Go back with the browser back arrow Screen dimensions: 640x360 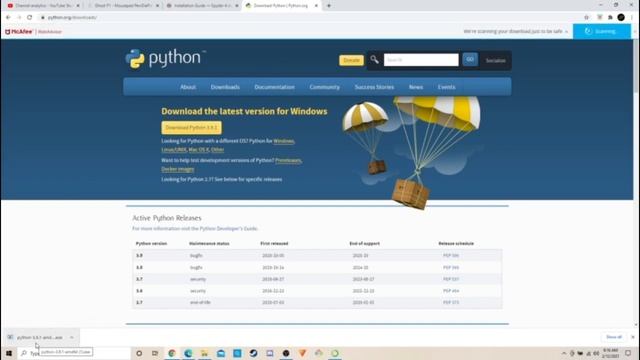pos(8,18)
